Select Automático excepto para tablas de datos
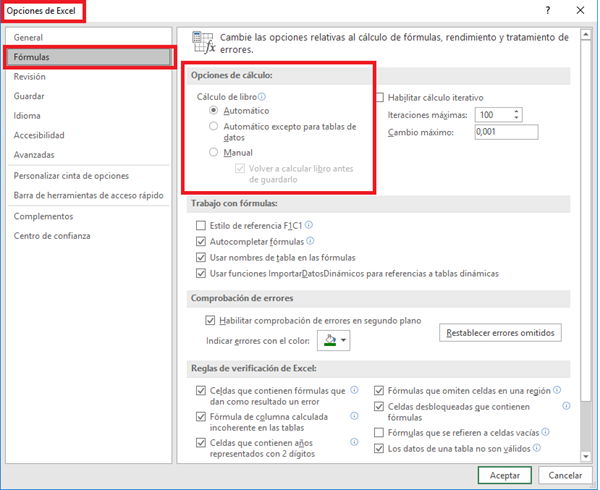 pyautogui.click(x=214, y=126)
